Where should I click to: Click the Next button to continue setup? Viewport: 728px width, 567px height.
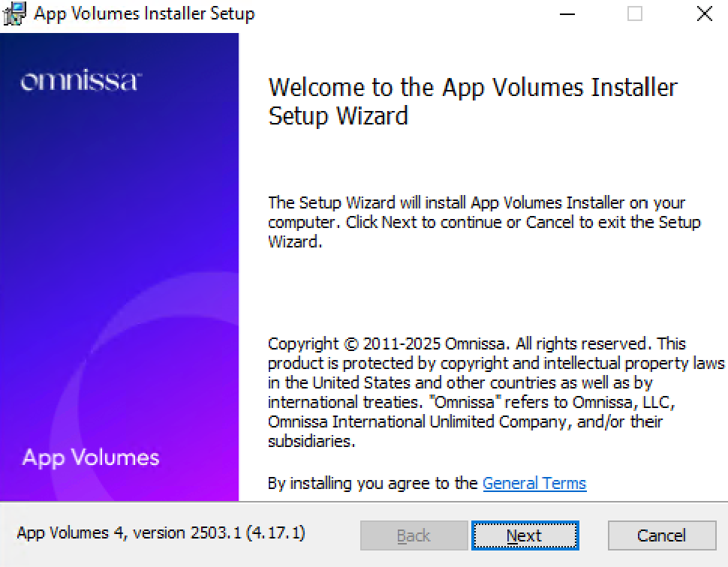pos(525,535)
